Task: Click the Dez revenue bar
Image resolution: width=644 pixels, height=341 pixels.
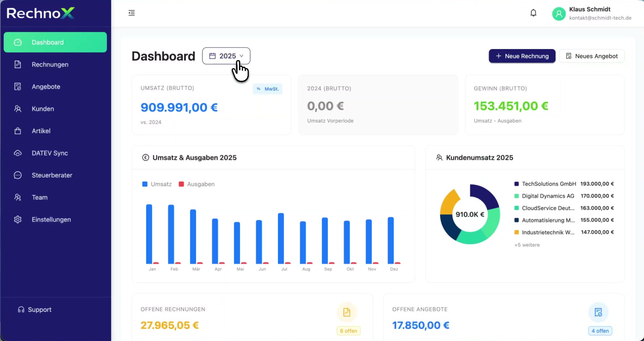Action: [391, 240]
